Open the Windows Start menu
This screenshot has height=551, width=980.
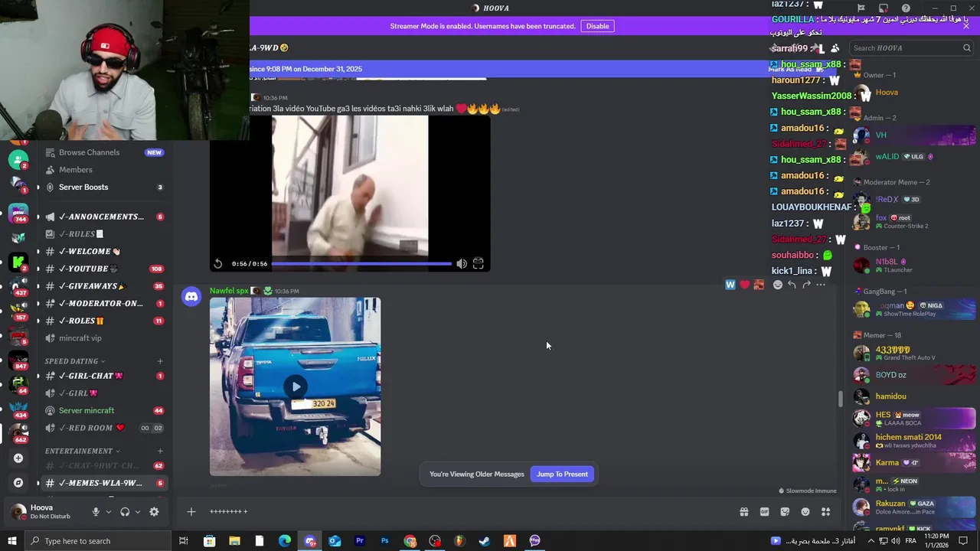12,541
